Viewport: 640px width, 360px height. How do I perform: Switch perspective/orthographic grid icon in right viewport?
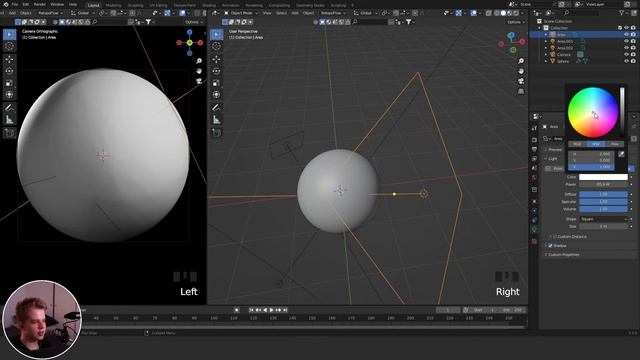point(521,91)
